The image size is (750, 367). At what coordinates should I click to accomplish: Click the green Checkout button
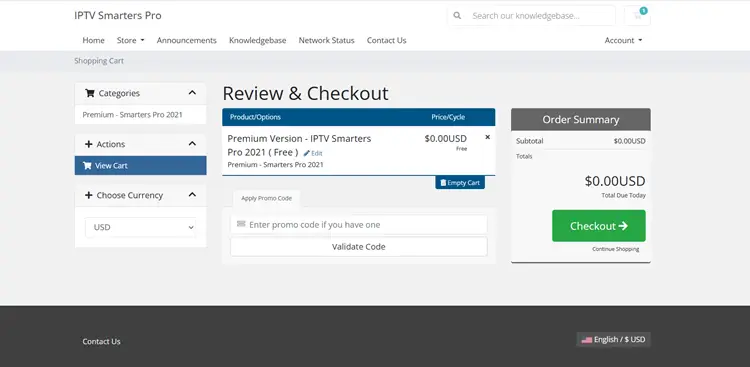coord(598,226)
